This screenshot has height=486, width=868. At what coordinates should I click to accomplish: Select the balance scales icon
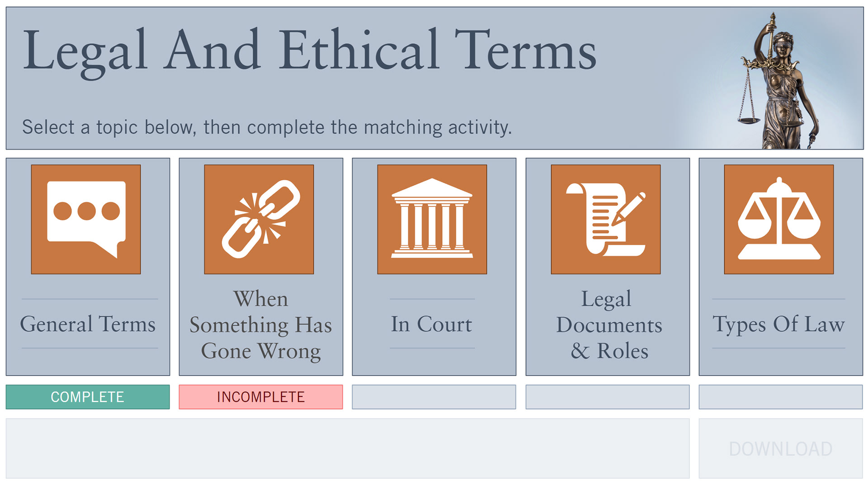coord(778,219)
